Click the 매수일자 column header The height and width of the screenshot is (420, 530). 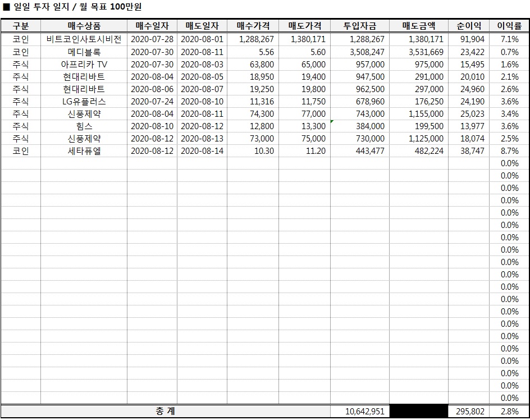coord(152,26)
